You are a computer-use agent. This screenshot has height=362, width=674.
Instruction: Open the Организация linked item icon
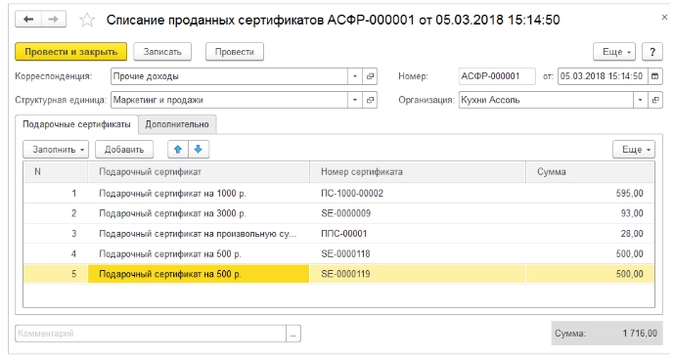(655, 100)
